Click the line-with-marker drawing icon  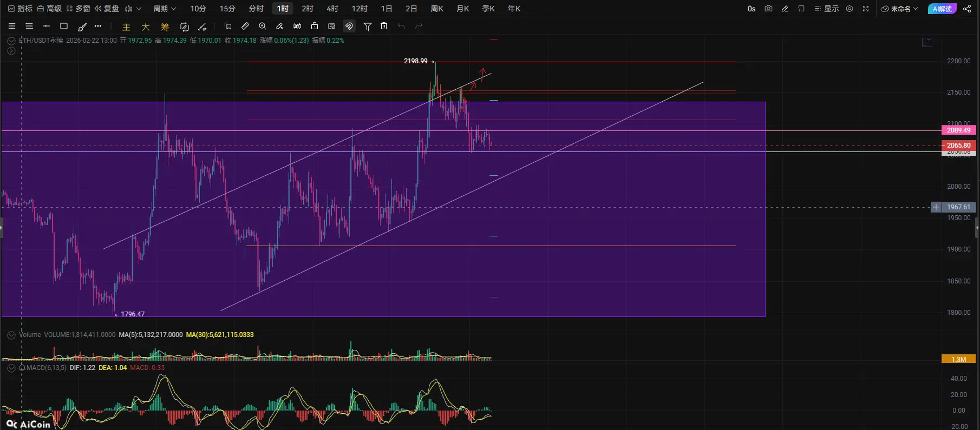[202, 27]
